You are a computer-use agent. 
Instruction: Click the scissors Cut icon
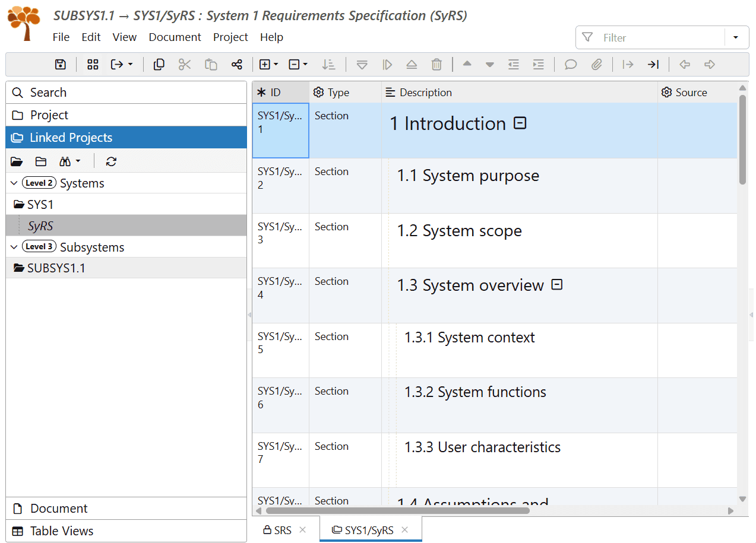[185, 65]
